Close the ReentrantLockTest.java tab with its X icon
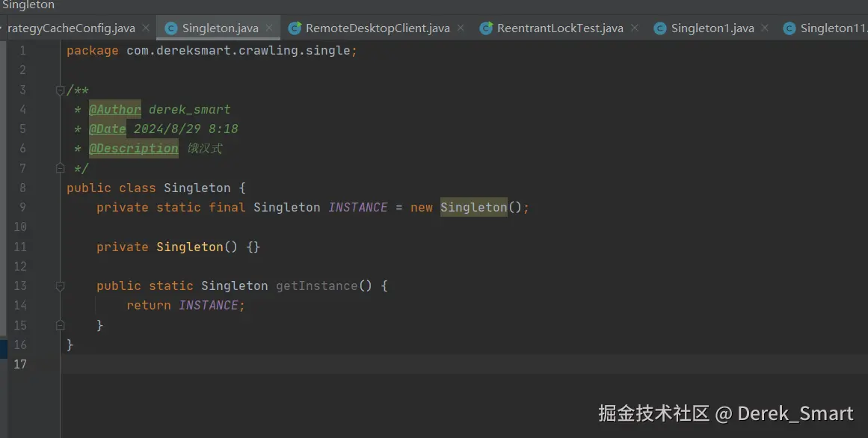The height and width of the screenshot is (438, 868). 634,28
